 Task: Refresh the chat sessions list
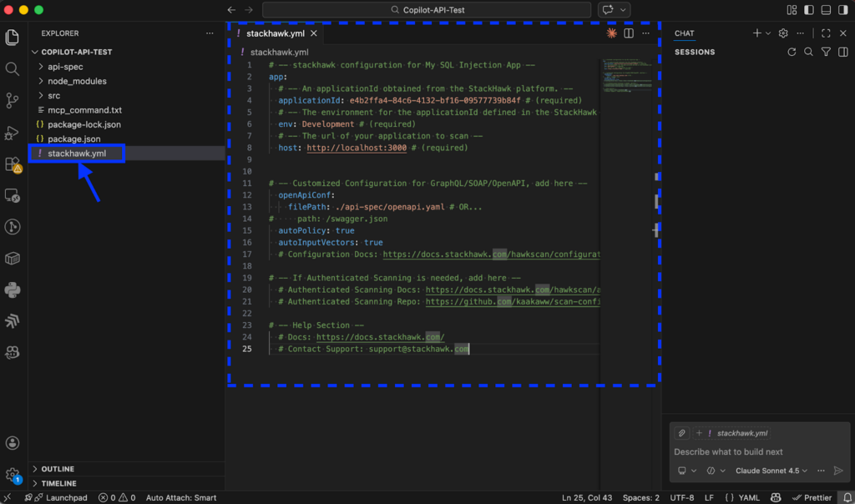coord(792,52)
